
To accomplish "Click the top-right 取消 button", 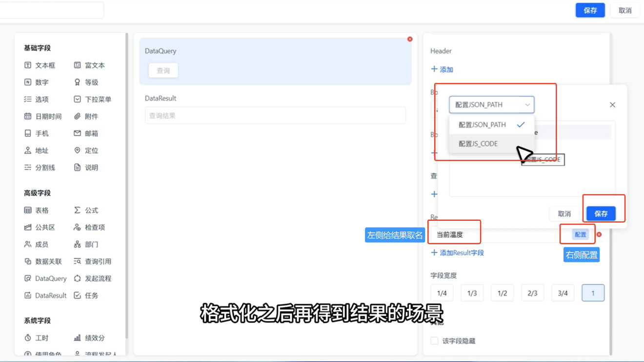I will point(625,10).
